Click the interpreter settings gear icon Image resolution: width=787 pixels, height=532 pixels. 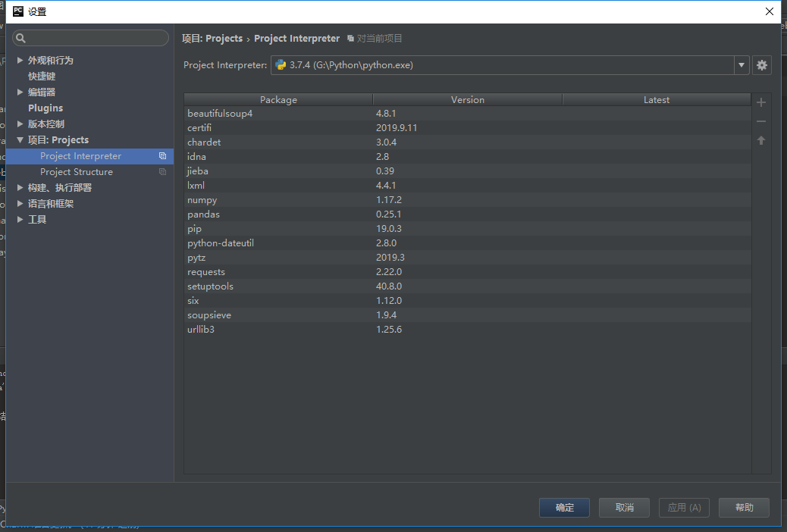click(761, 65)
